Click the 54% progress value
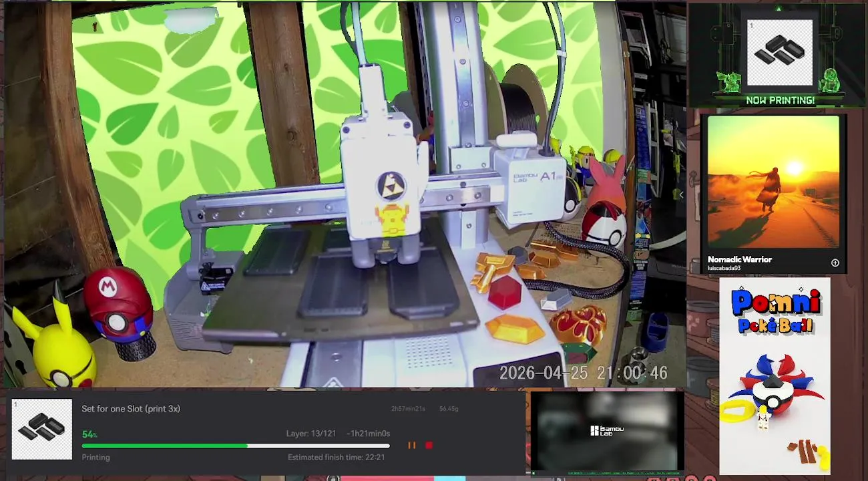The height and width of the screenshot is (481, 868). [89, 435]
